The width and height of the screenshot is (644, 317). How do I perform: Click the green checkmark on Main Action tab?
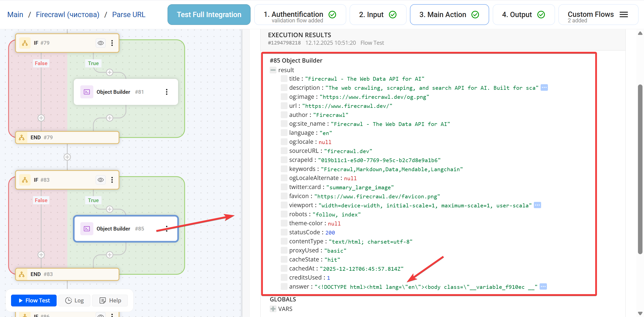click(x=475, y=15)
